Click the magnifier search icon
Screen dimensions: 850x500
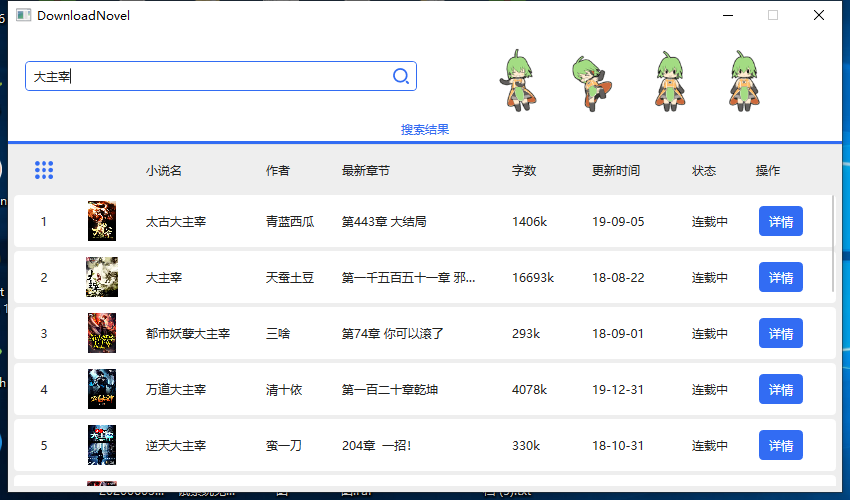click(401, 76)
